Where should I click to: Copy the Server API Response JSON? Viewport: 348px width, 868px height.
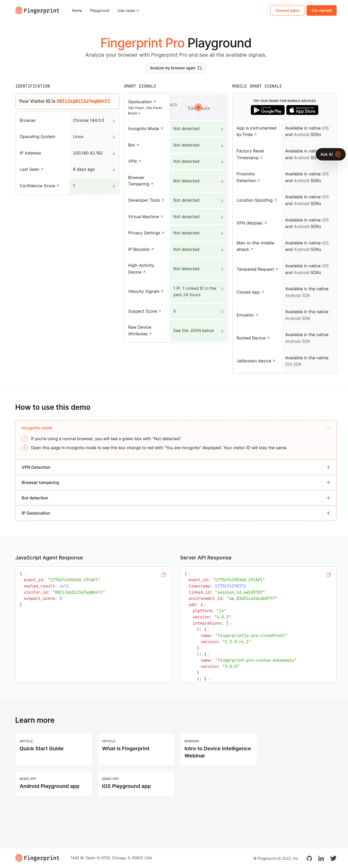point(328,575)
